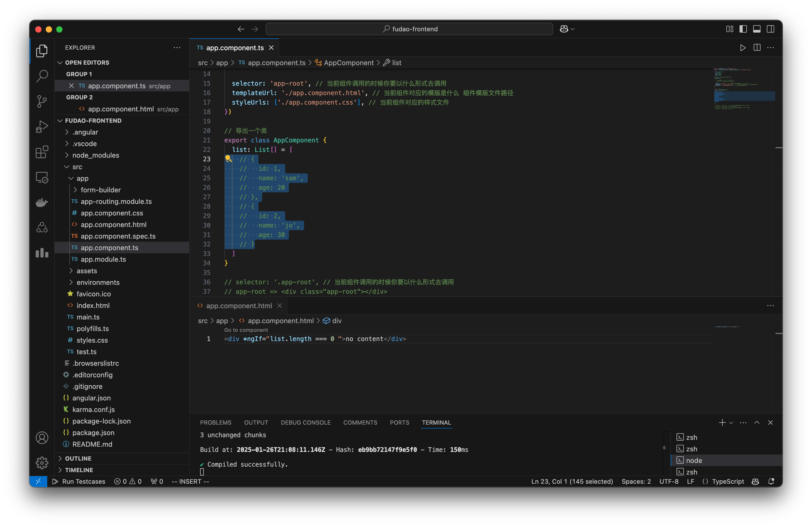Switch to the PROBLEMS tab

coord(216,422)
